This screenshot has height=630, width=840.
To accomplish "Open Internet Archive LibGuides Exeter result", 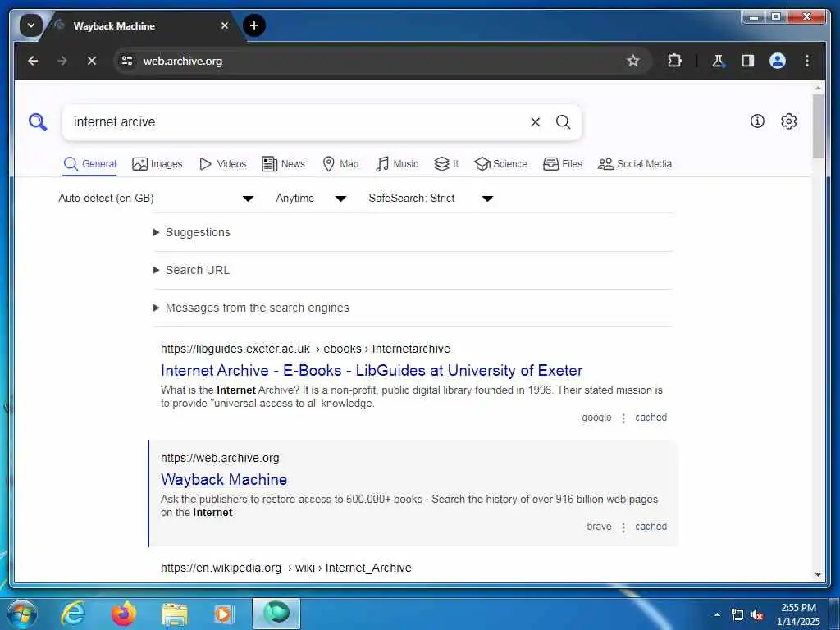I will point(372,370).
